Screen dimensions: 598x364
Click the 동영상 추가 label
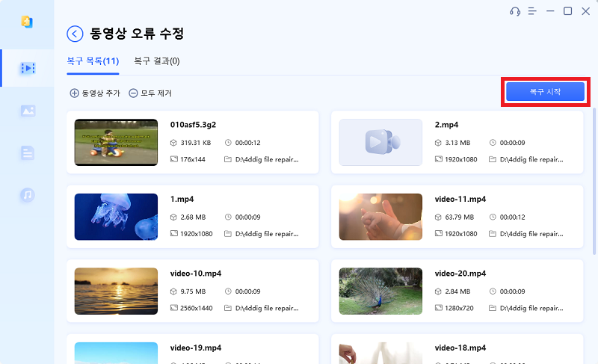[x=101, y=93]
